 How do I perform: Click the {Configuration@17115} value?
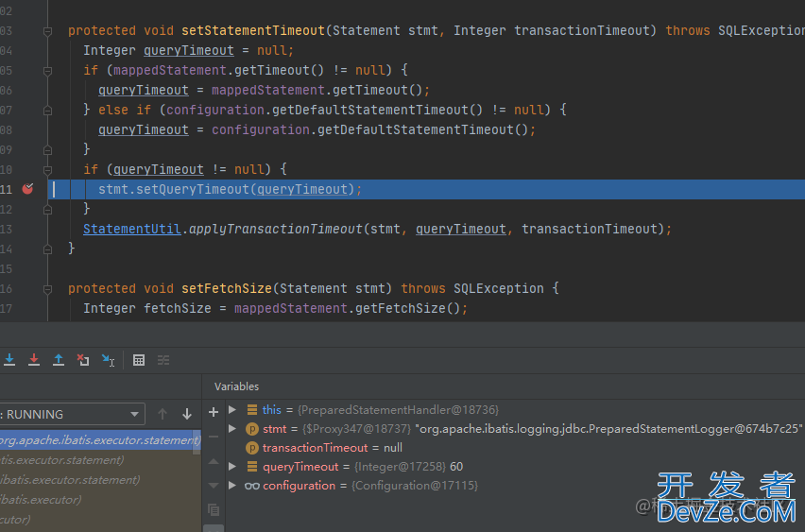click(415, 486)
